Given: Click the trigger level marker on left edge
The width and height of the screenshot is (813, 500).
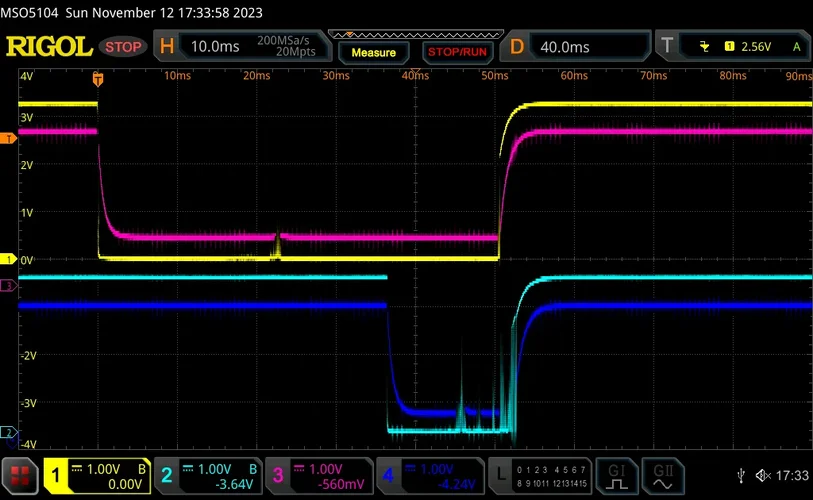Looking at the screenshot, I should [x=8, y=139].
